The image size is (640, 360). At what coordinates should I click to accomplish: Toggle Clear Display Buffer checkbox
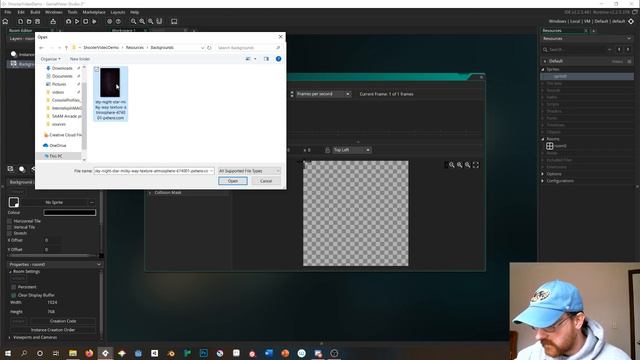coord(13,295)
